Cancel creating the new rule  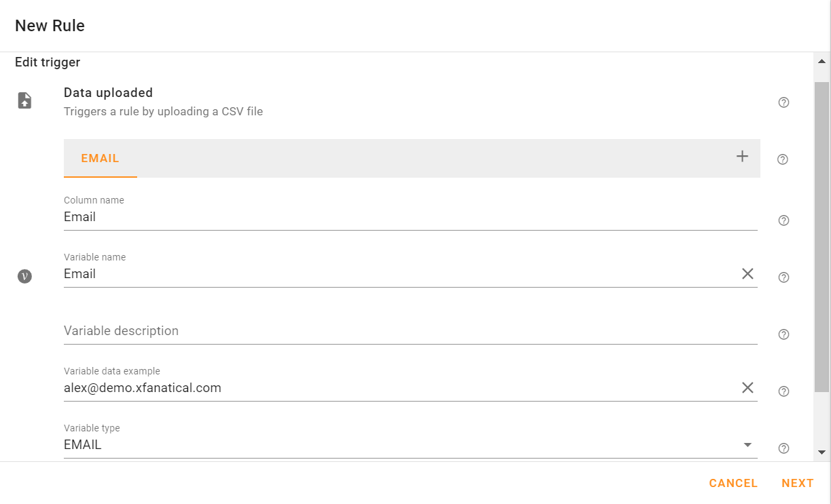[x=733, y=483]
